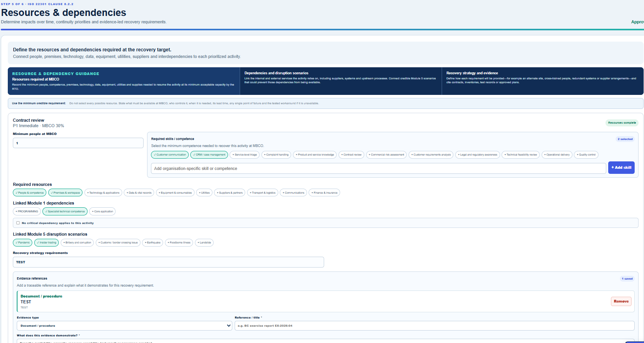Select the Earthquake scenario chip
Screen dimensions: 644x343
click(x=153, y=243)
